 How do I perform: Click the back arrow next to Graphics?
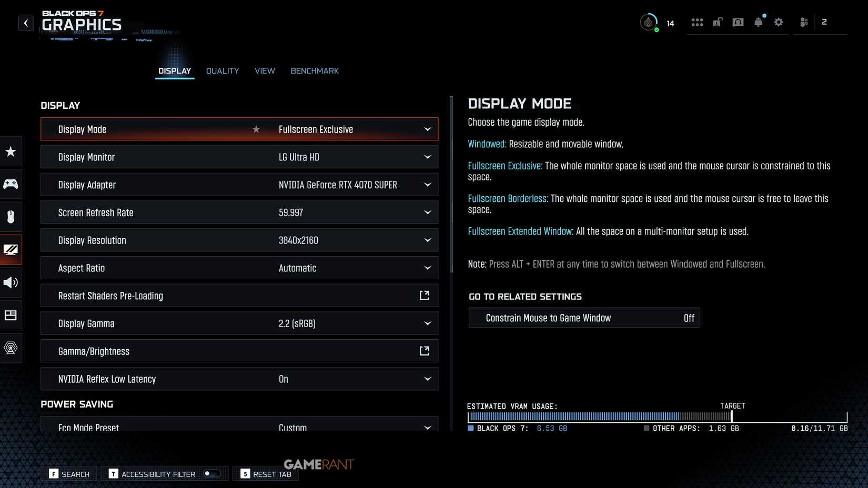[x=26, y=23]
